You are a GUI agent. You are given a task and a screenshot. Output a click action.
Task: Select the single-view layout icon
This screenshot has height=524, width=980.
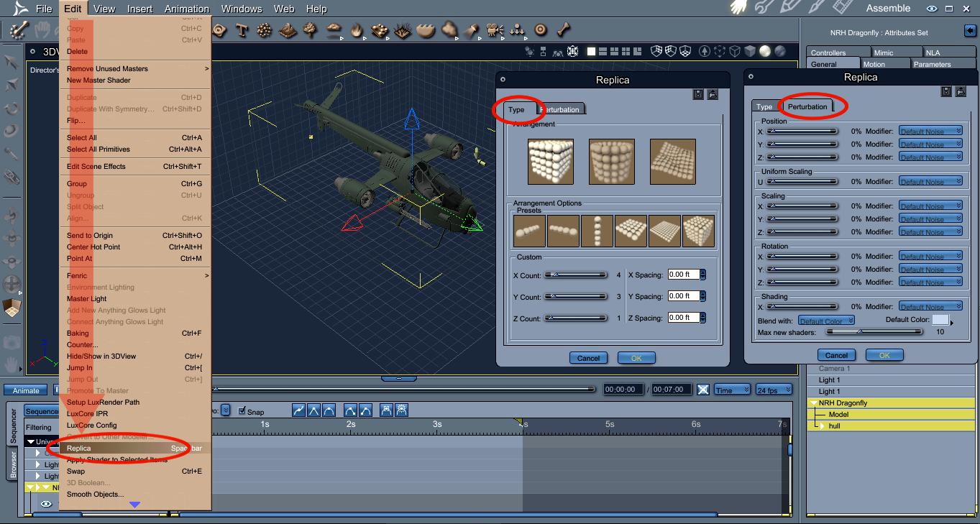(592, 52)
